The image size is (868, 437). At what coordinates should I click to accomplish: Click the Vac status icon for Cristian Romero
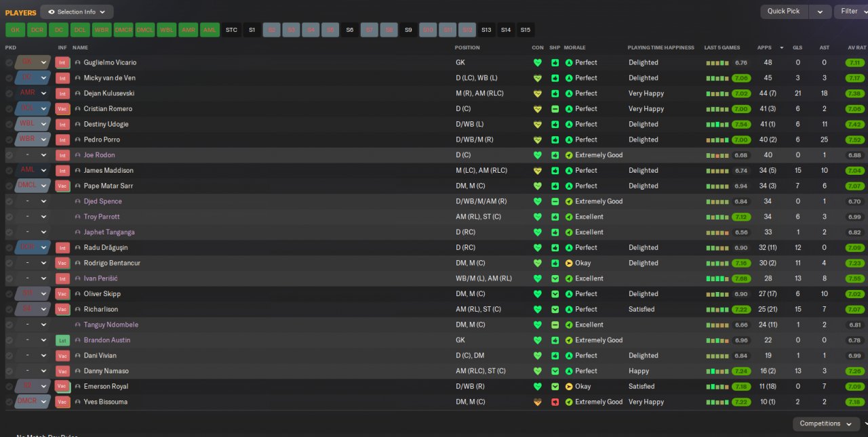[x=62, y=108]
